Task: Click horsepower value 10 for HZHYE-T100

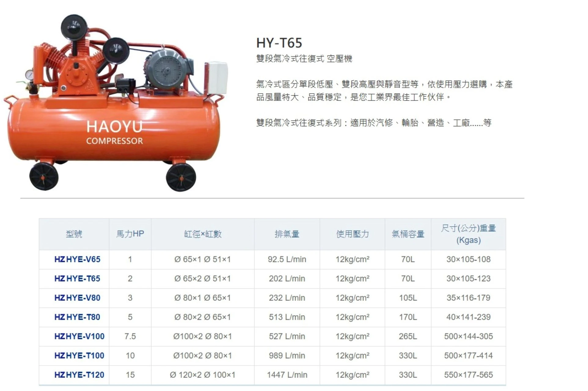Action: point(130,356)
